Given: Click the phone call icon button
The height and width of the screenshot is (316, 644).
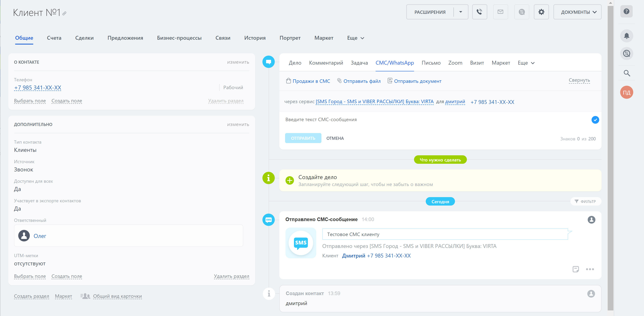Looking at the screenshot, I should tap(479, 12).
